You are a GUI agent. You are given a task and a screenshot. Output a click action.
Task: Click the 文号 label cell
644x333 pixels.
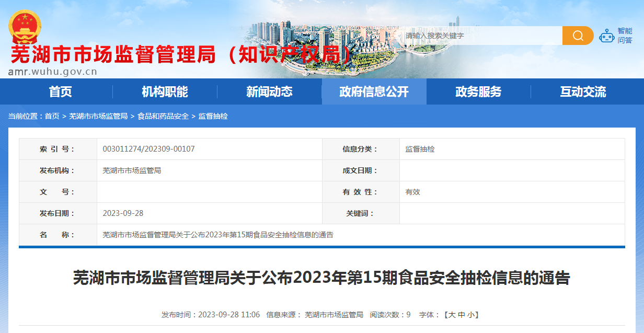(x=58, y=192)
